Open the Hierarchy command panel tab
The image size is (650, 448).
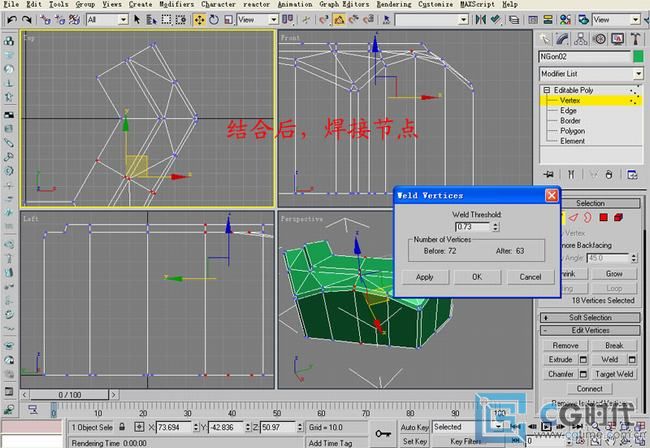580,39
